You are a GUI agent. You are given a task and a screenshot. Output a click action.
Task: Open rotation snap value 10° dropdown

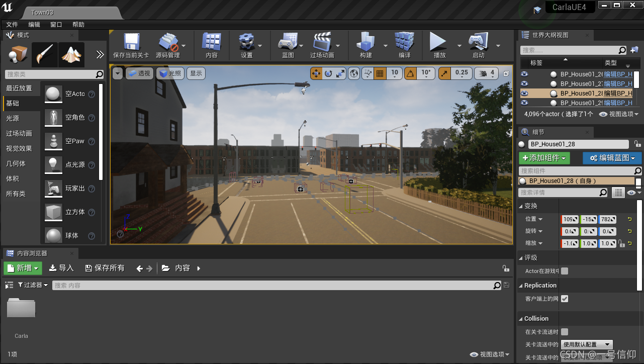click(x=426, y=73)
